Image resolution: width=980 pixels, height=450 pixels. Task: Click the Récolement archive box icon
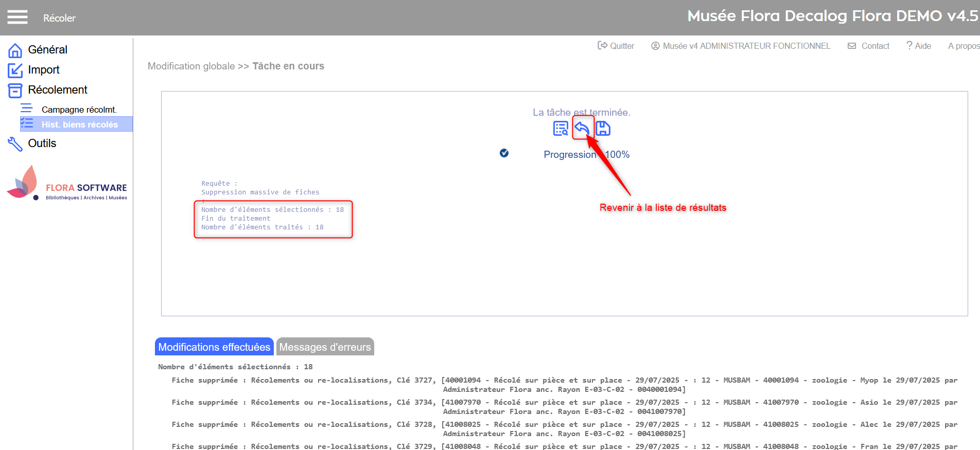(x=15, y=91)
